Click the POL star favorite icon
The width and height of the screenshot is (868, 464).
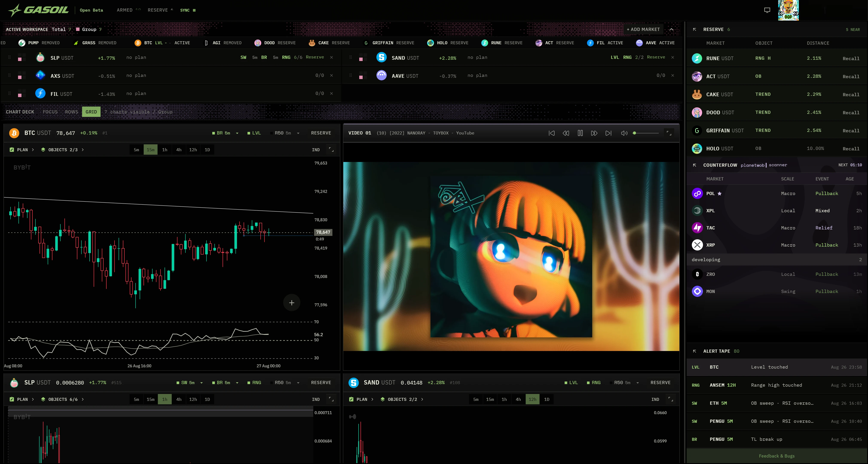pyautogui.click(x=719, y=193)
